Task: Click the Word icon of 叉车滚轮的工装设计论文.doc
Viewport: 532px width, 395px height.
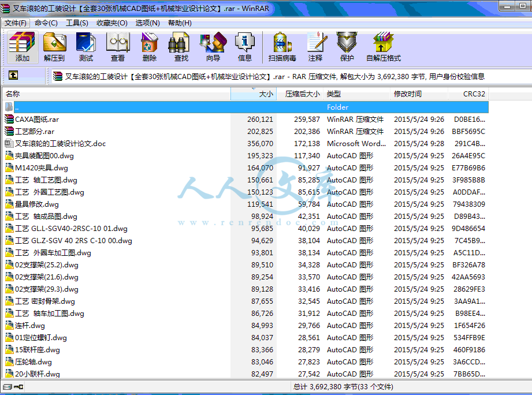Action: coord(9,143)
